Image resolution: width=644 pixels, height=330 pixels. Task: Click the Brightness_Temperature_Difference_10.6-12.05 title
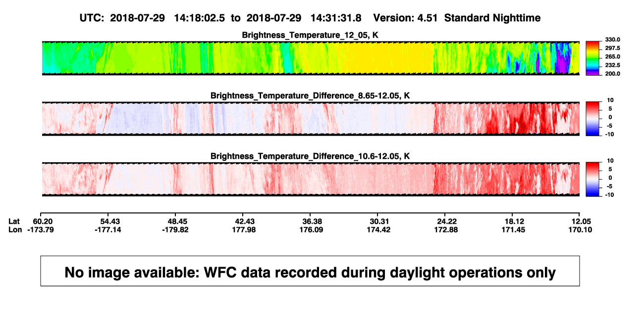click(x=310, y=156)
